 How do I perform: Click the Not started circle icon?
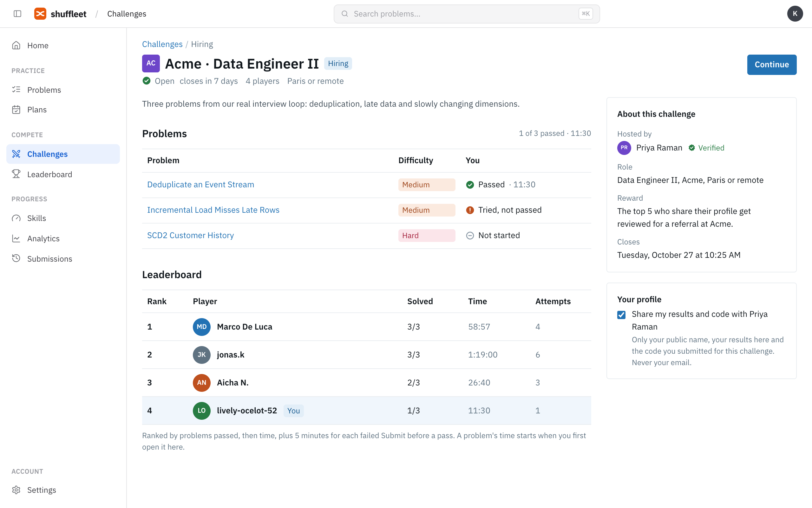click(x=470, y=236)
